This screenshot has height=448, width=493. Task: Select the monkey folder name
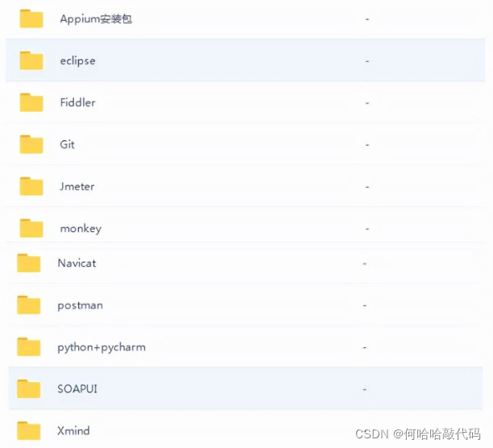click(81, 229)
